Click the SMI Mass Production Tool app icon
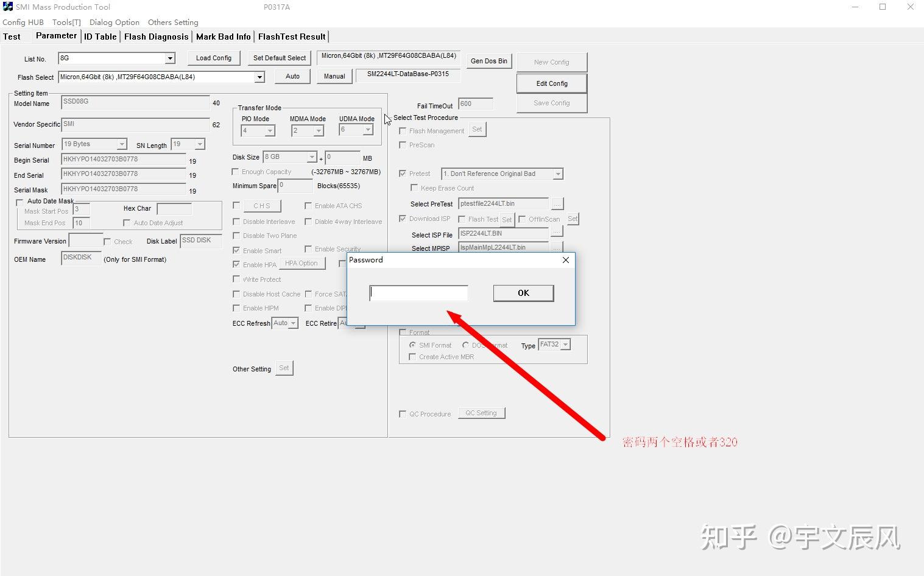Image resolution: width=924 pixels, height=576 pixels. point(8,7)
